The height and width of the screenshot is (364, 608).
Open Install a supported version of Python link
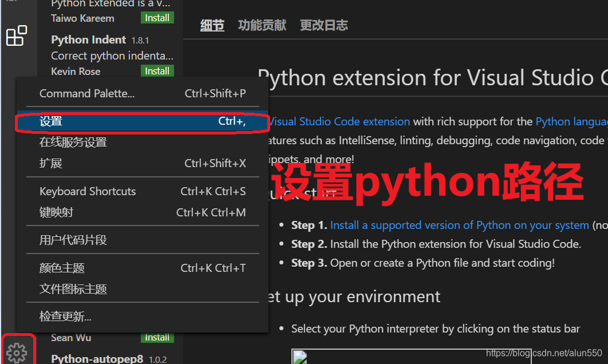pos(460,225)
